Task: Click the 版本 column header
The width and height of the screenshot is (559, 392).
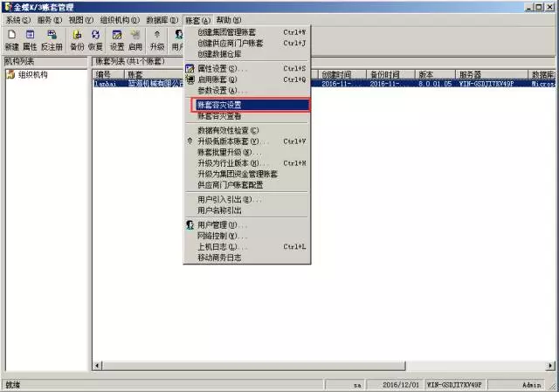Action: point(435,74)
